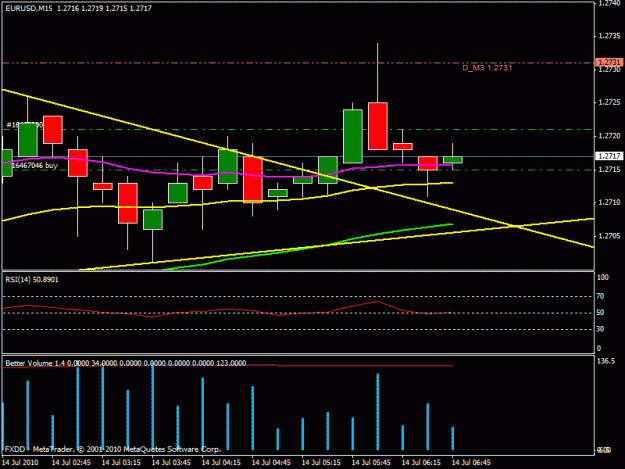
Task: Click the 14 Jul 04:45 time label
Action: (271, 463)
